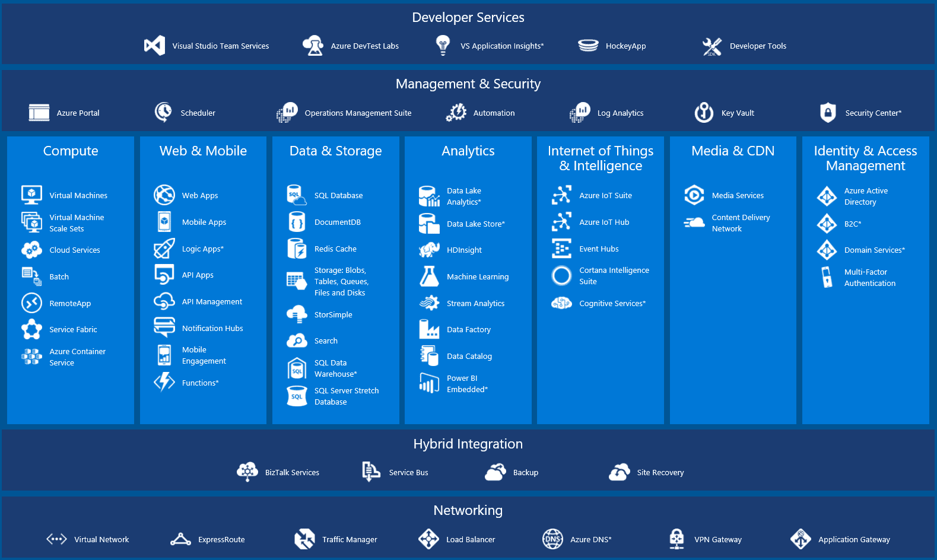Click the StorSimple label

(x=333, y=314)
